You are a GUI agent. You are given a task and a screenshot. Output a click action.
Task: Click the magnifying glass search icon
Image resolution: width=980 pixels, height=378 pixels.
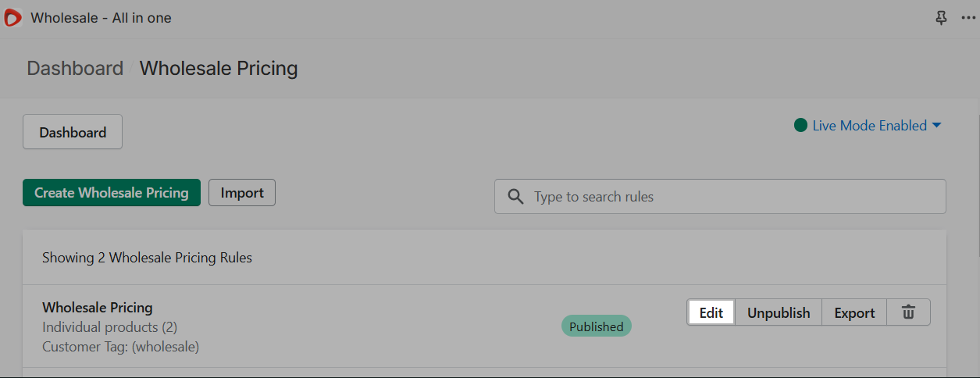pos(515,197)
